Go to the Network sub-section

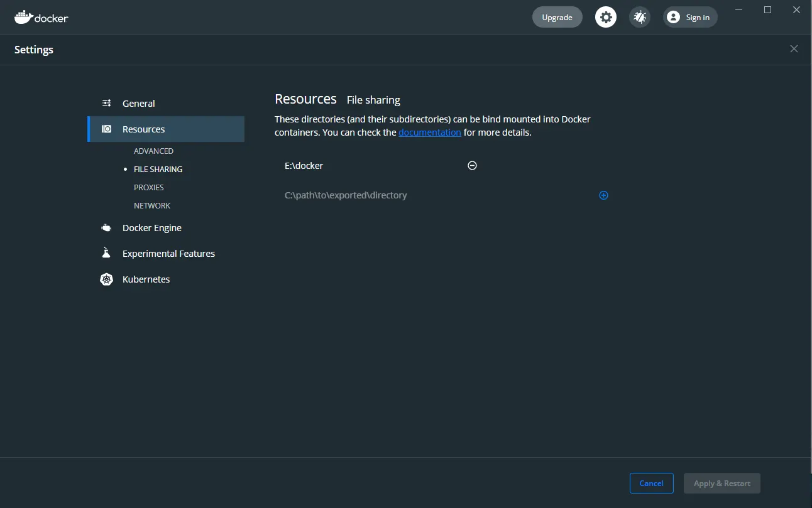click(x=152, y=206)
